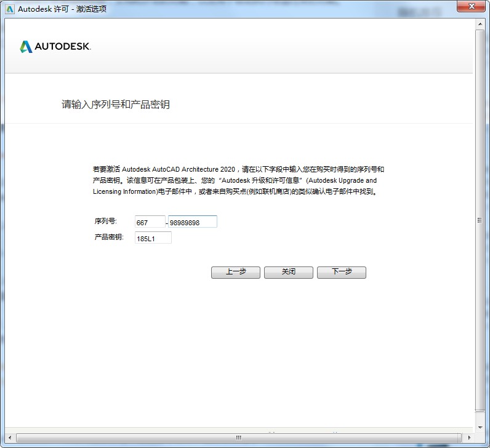Screen dimensions: 490x448
Task: Click the heading 请输入序列号和产品密钥
Action: click(x=116, y=105)
